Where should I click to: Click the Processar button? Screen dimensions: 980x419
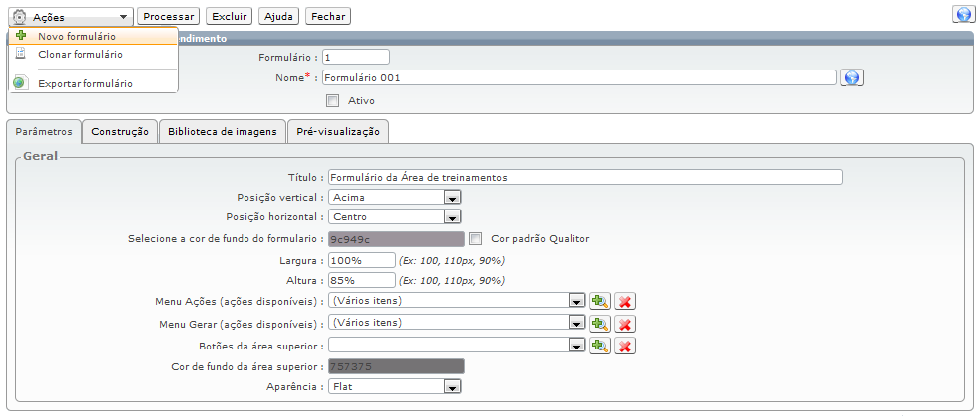pos(168,16)
